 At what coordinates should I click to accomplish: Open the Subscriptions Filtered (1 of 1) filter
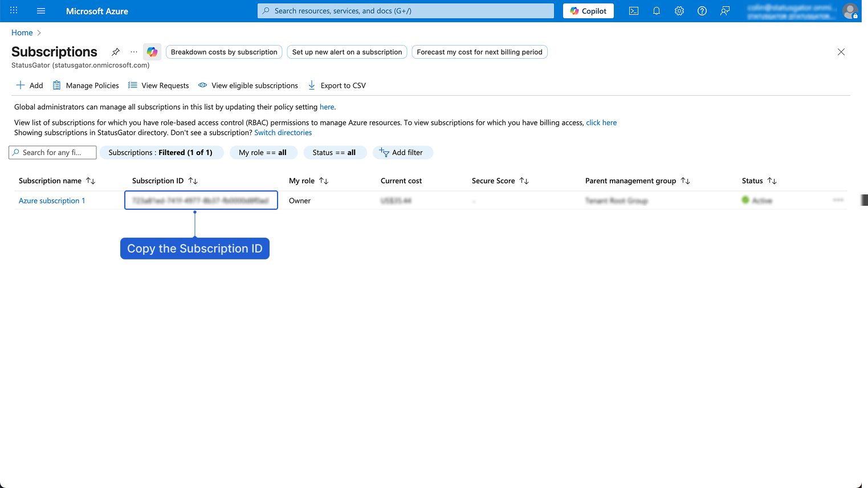pyautogui.click(x=161, y=153)
